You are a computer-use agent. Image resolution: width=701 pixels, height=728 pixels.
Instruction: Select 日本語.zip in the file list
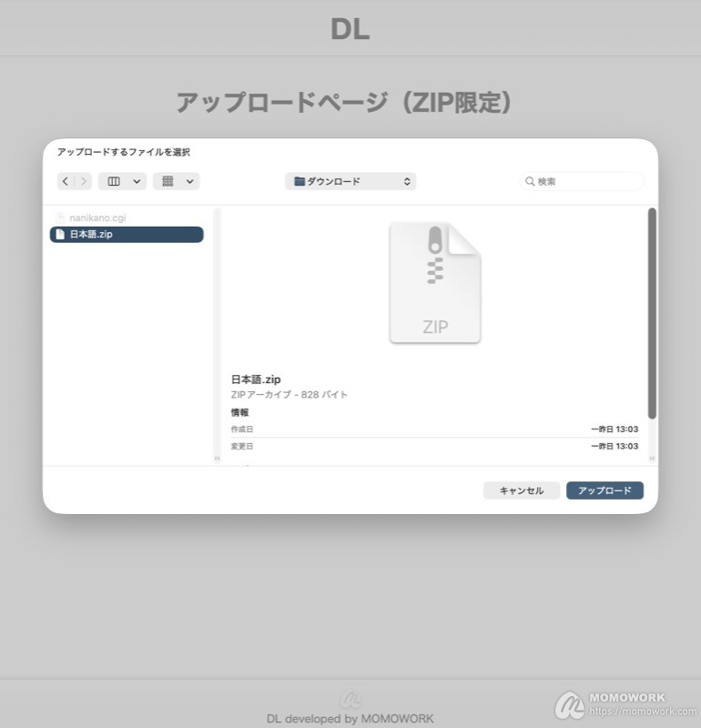pyautogui.click(x=127, y=234)
